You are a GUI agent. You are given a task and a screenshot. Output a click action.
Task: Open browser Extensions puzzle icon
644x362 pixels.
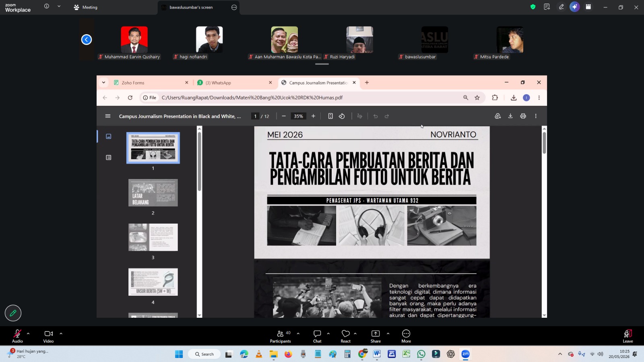click(495, 98)
